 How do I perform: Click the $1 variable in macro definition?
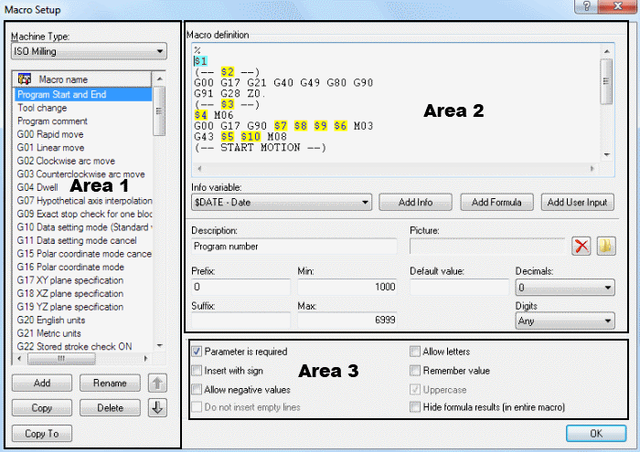[200, 61]
